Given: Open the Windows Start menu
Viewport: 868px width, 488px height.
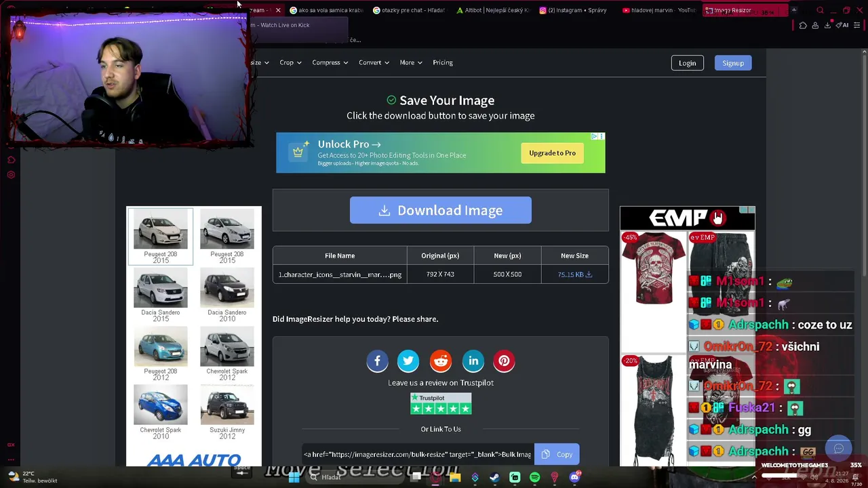Looking at the screenshot, I should point(294,477).
